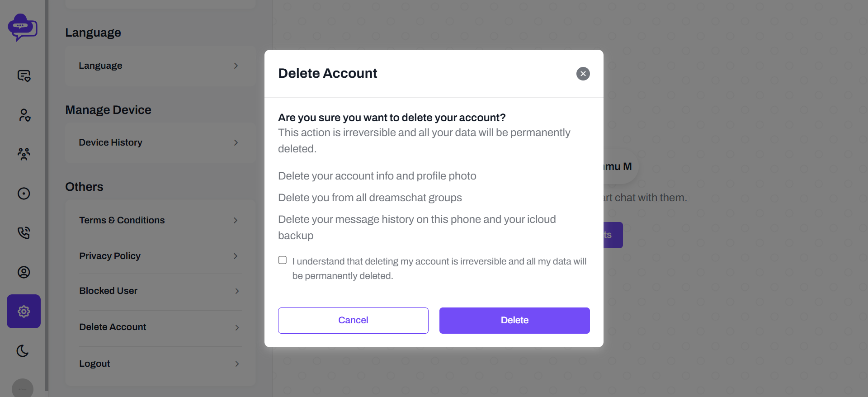The width and height of the screenshot is (868, 397).
Task: Toggle dark mode moon icon
Action: (x=23, y=351)
